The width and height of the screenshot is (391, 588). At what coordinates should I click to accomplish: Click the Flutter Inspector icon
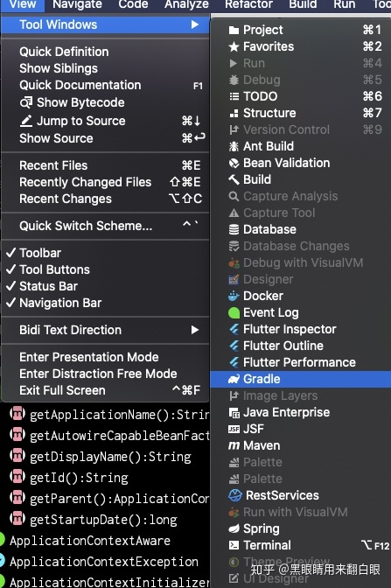click(x=234, y=329)
